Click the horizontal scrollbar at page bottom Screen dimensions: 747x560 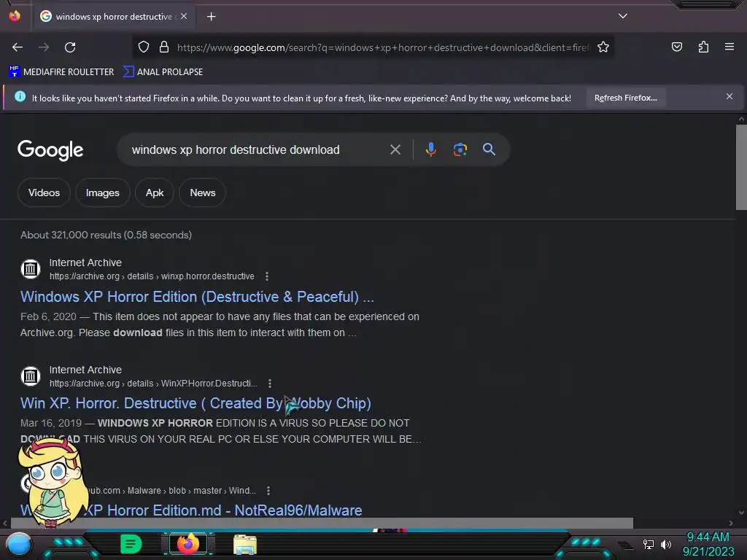coord(322,523)
